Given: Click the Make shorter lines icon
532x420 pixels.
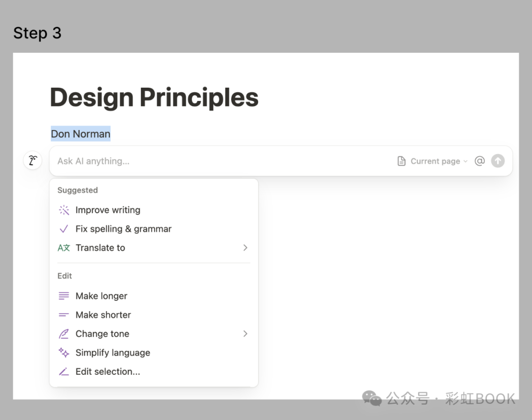Looking at the screenshot, I should tap(64, 315).
